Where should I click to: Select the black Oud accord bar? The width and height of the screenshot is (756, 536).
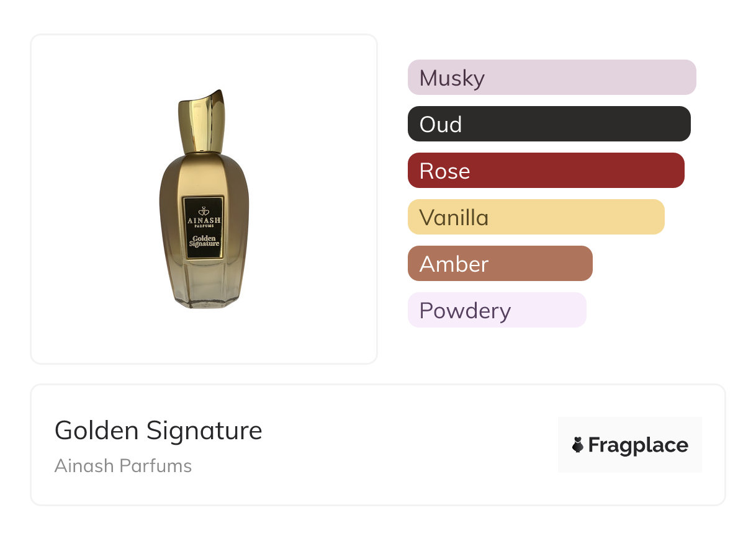[x=549, y=124]
